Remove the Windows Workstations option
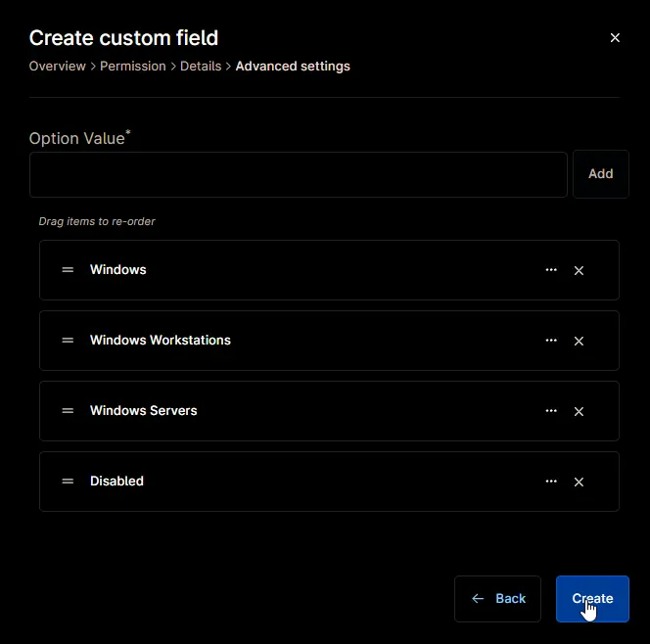 (x=579, y=341)
